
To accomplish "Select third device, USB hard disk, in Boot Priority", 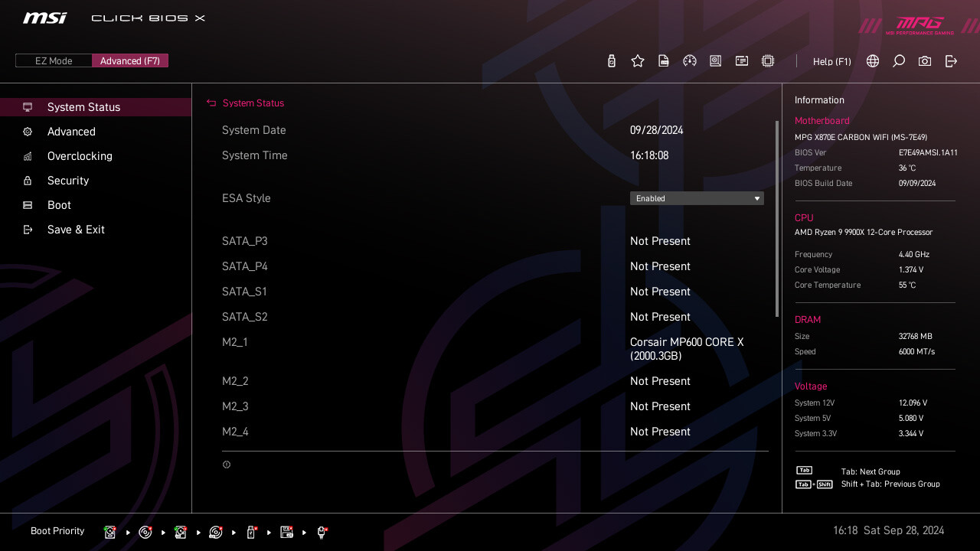I will [181, 532].
